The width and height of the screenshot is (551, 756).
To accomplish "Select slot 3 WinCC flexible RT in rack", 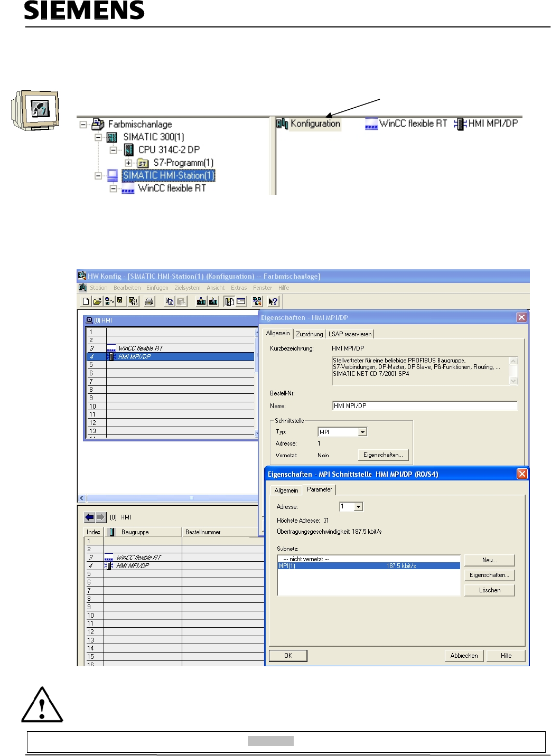I will (171, 348).
